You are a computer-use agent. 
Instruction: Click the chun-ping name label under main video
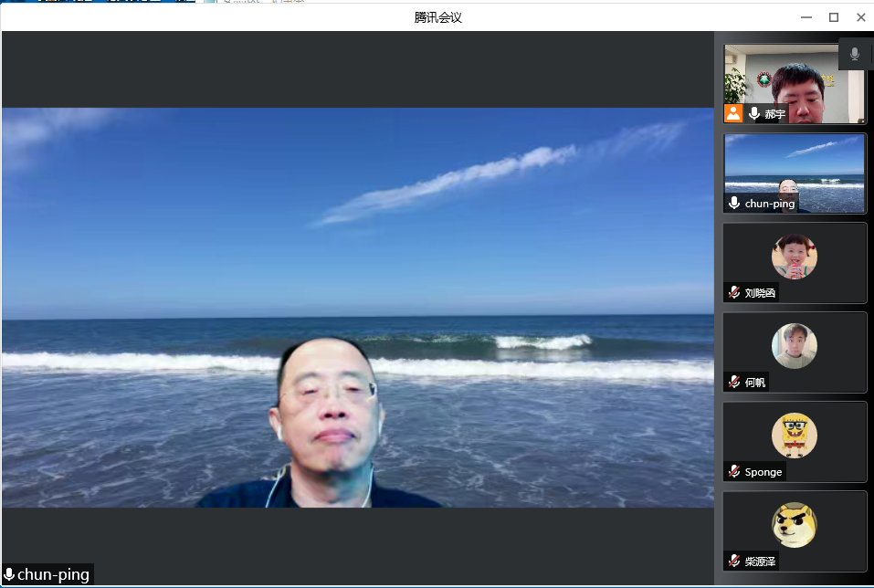53,574
